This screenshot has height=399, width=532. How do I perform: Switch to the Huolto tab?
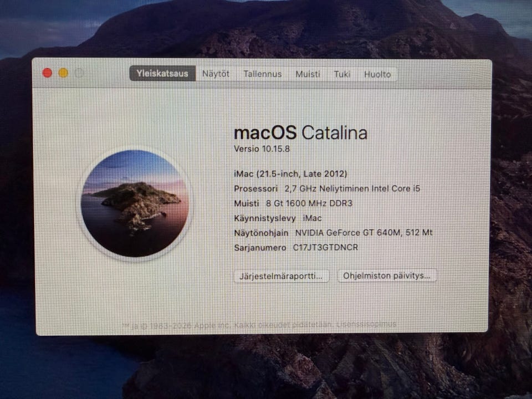pos(377,74)
